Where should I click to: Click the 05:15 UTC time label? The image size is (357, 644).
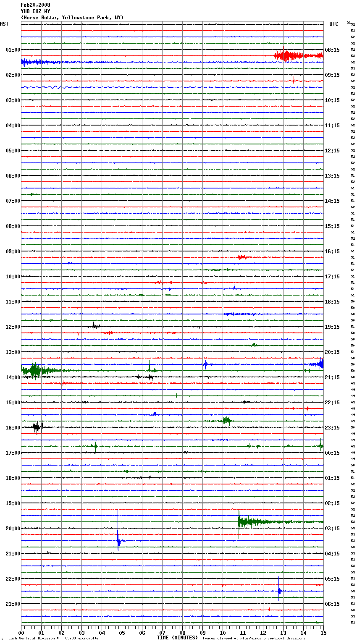tap(332, 579)
